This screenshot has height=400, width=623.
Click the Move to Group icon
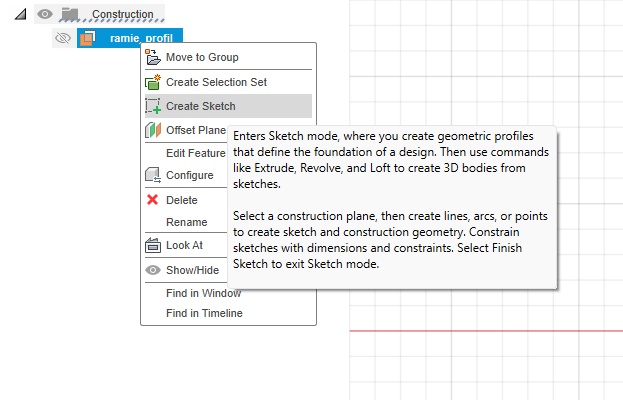(153, 57)
